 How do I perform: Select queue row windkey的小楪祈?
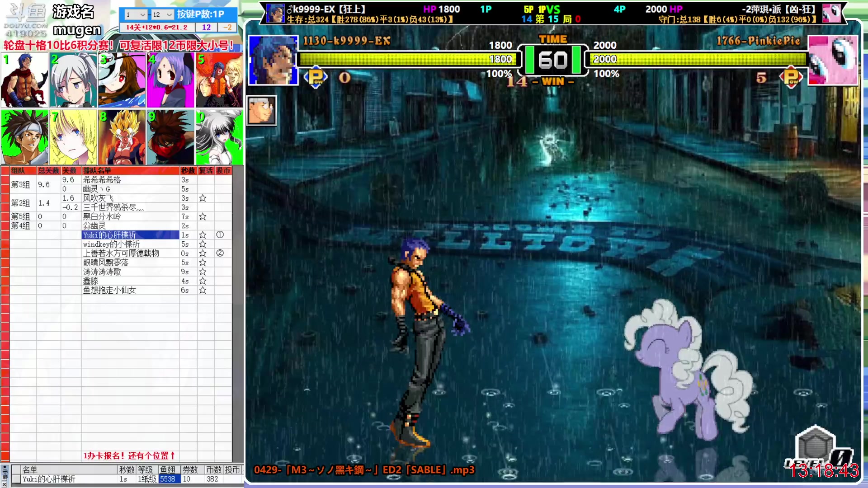tap(130, 244)
